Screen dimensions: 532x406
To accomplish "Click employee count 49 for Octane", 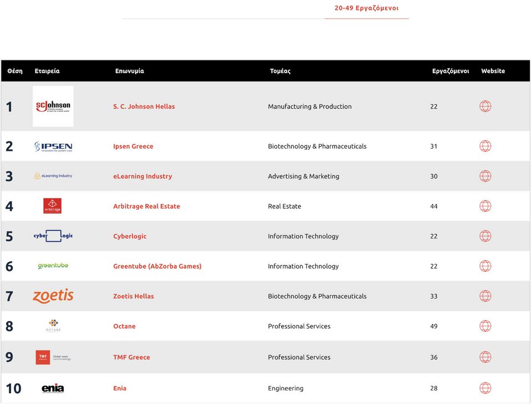I will pyautogui.click(x=433, y=326).
